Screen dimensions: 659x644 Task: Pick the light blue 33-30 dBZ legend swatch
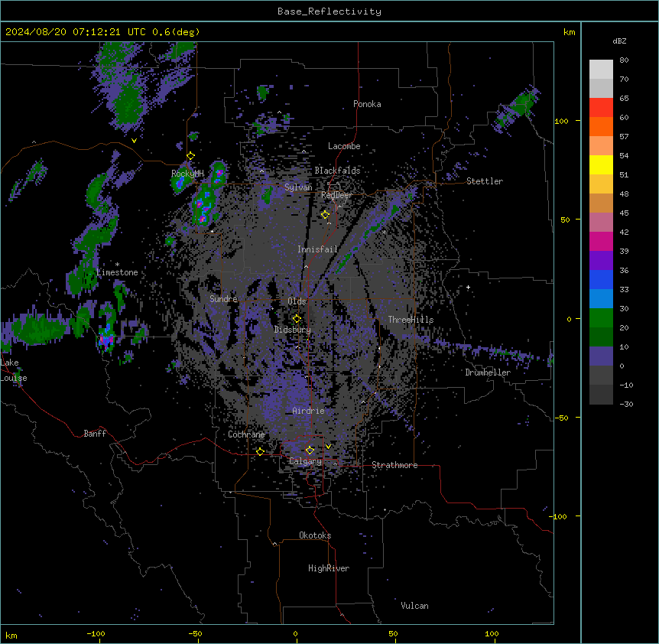click(x=601, y=298)
